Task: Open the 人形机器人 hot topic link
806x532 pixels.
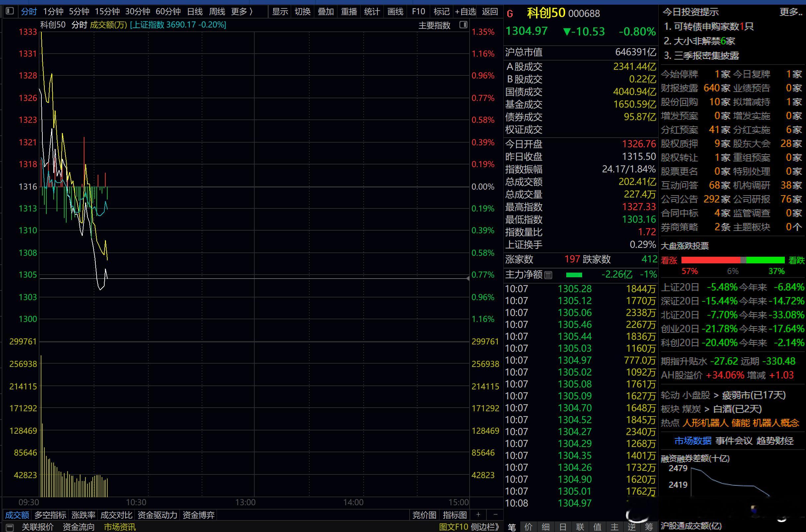Action: point(705,423)
